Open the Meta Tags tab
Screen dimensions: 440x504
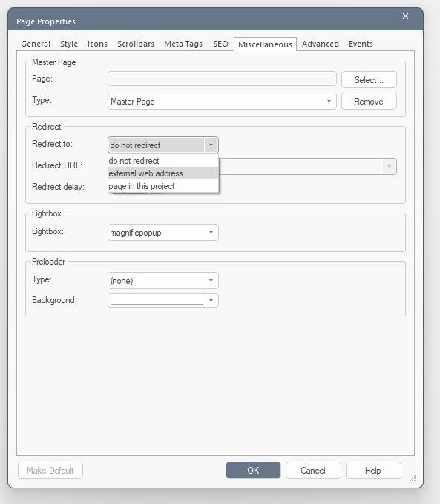click(183, 44)
